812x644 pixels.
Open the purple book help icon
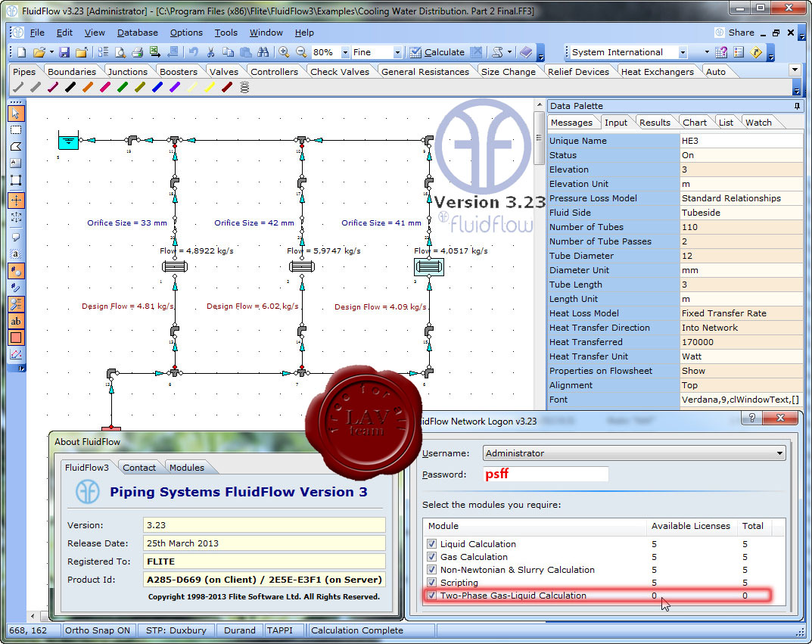point(526,52)
